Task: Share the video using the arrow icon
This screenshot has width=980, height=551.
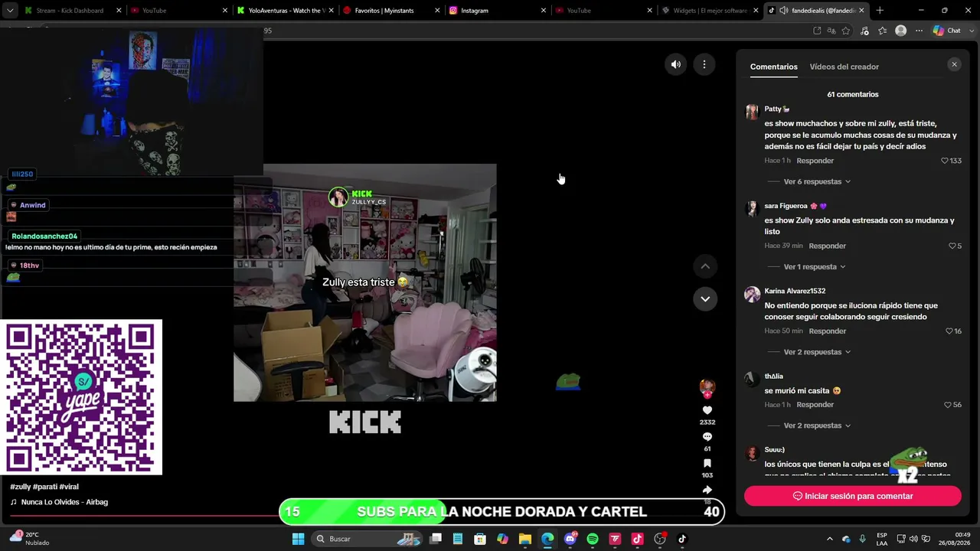Action: click(x=707, y=490)
